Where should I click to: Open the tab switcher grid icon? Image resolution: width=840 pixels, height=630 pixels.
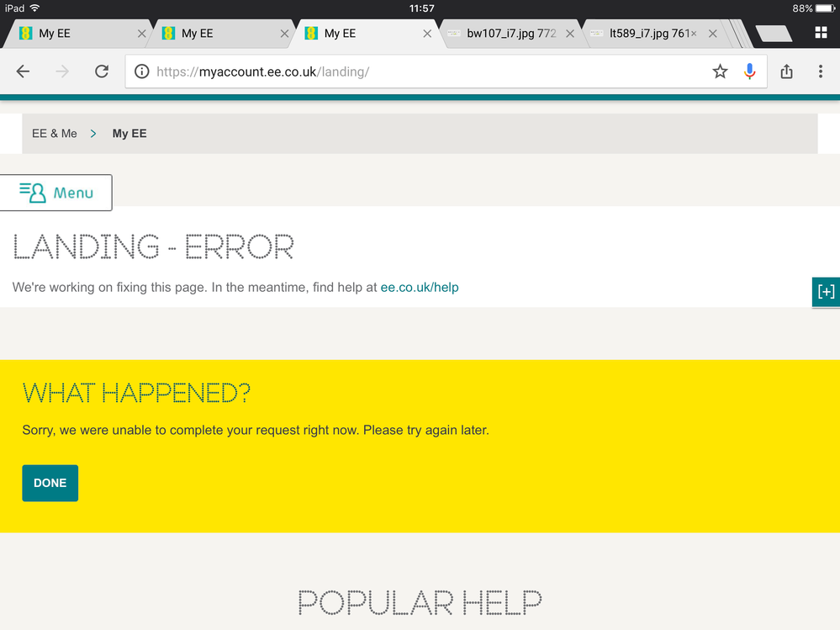[x=821, y=33]
